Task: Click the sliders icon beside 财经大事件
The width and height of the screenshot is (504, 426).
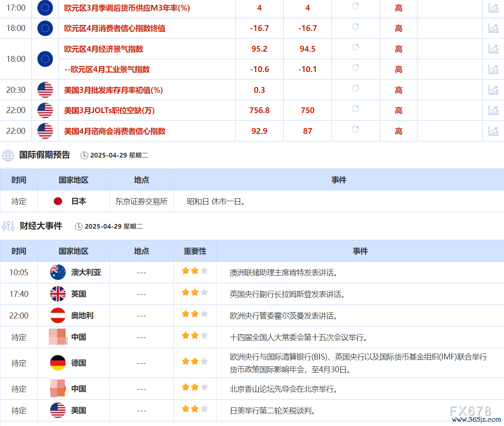Action: (8, 226)
